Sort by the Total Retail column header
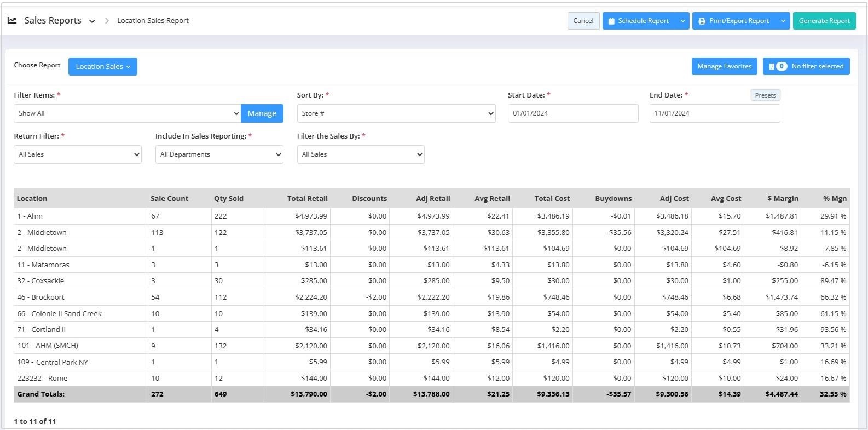 [308, 198]
